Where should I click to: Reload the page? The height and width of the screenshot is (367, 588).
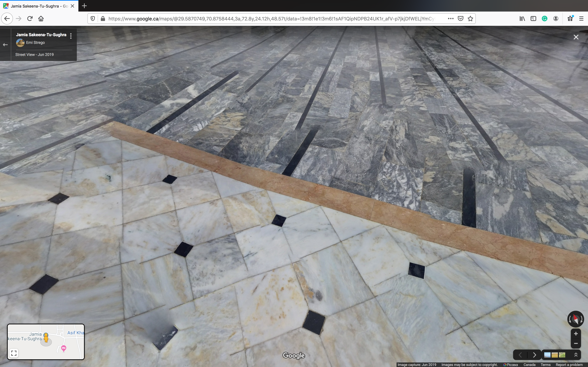point(30,19)
